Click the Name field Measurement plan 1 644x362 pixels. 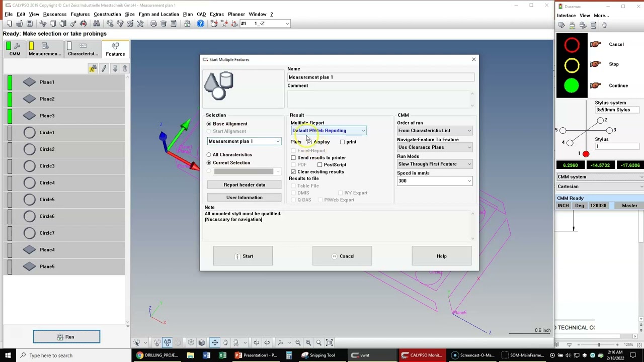[x=381, y=77]
